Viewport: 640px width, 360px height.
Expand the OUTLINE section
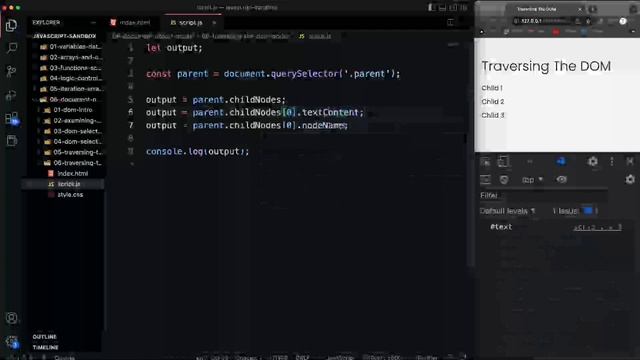click(x=44, y=337)
